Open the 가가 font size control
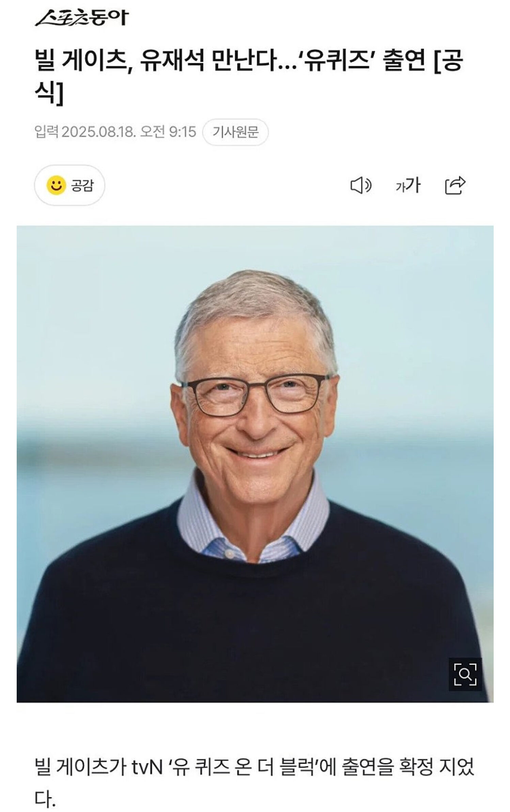Screen dimensions: 510x812 coord(408,186)
